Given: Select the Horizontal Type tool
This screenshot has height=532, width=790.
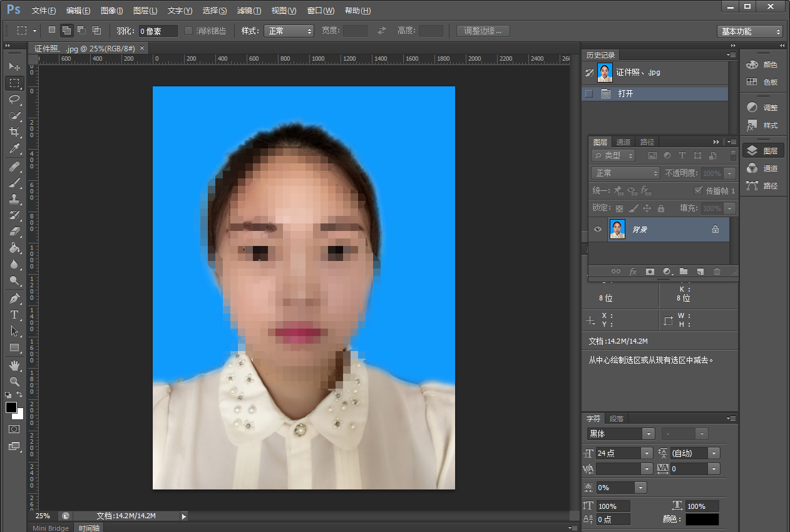Looking at the screenshot, I should [x=14, y=315].
